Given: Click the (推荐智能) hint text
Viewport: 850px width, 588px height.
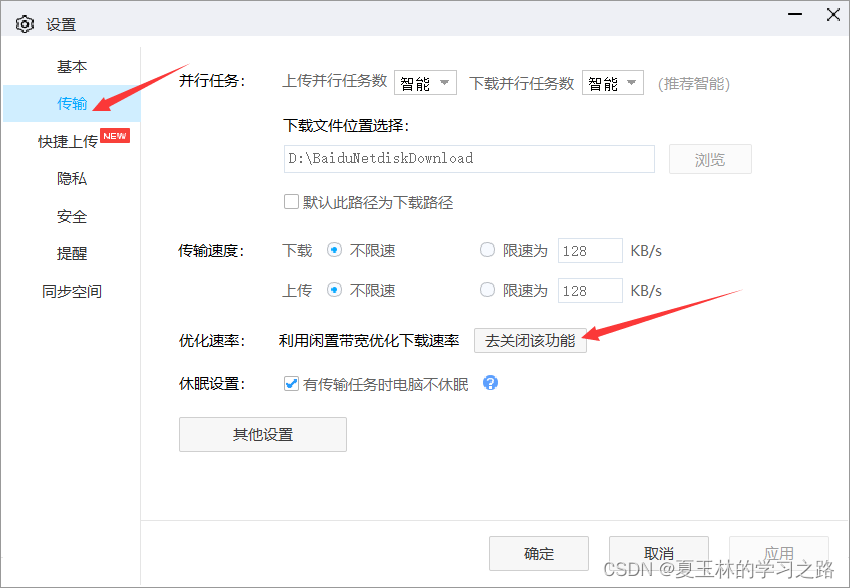Looking at the screenshot, I should coord(694,83).
